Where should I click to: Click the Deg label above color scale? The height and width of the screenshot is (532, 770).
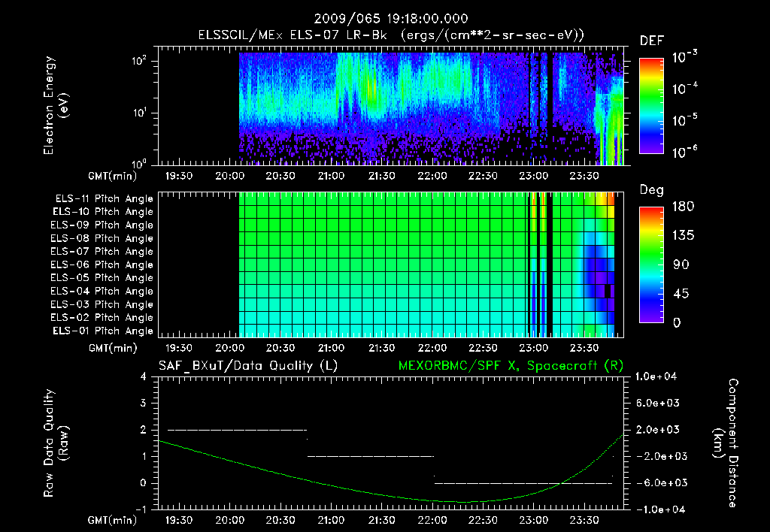pyautogui.click(x=652, y=190)
